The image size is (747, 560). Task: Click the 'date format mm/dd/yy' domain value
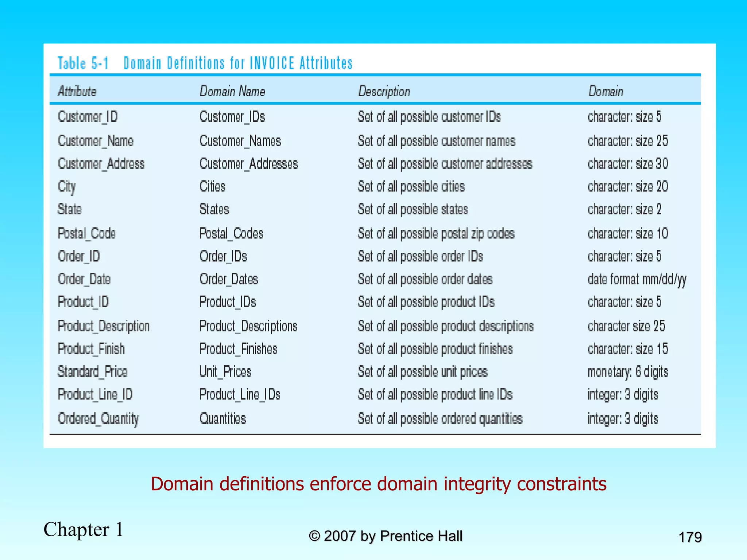637,280
